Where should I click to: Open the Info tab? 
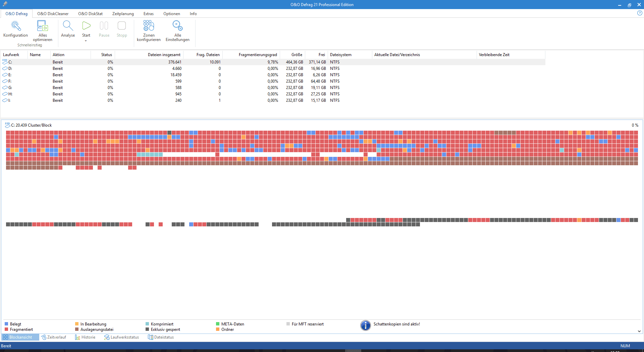pyautogui.click(x=193, y=14)
